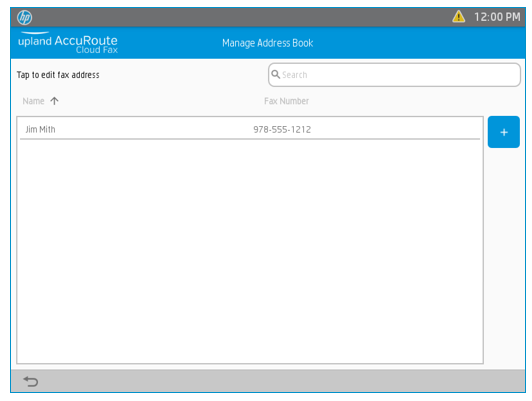
Task: Tap the HP logo icon
Action: tap(25, 17)
